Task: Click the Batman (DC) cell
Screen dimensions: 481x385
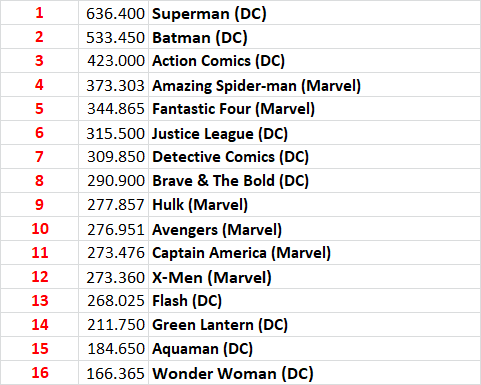Action: click(x=314, y=37)
